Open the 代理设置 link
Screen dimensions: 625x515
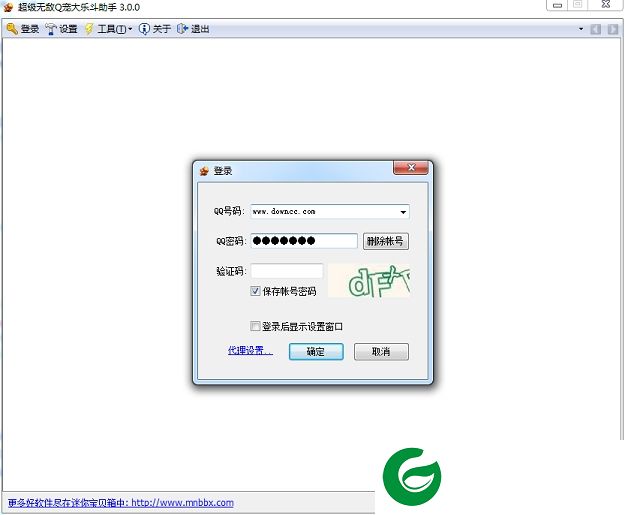pyautogui.click(x=250, y=351)
